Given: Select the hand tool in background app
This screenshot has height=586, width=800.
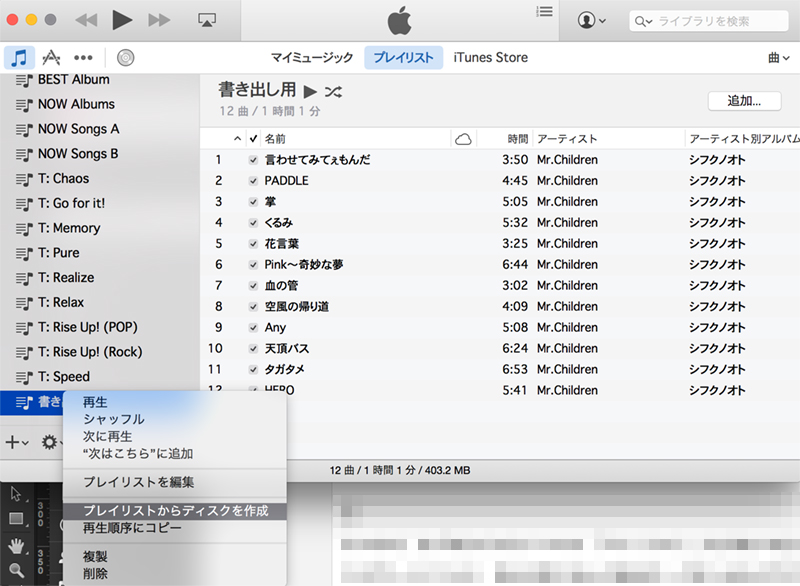Looking at the screenshot, I should (x=16, y=546).
